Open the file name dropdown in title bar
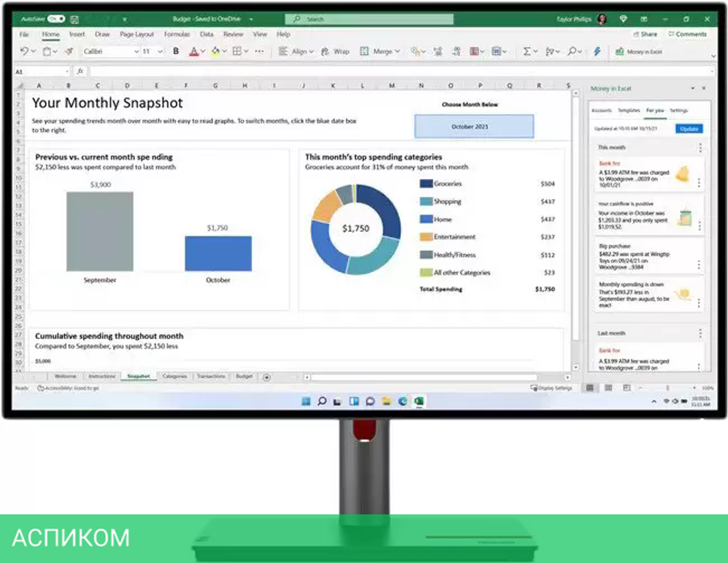Screen dimensions: 728x563 pyautogui.click(x=251, y=20)
